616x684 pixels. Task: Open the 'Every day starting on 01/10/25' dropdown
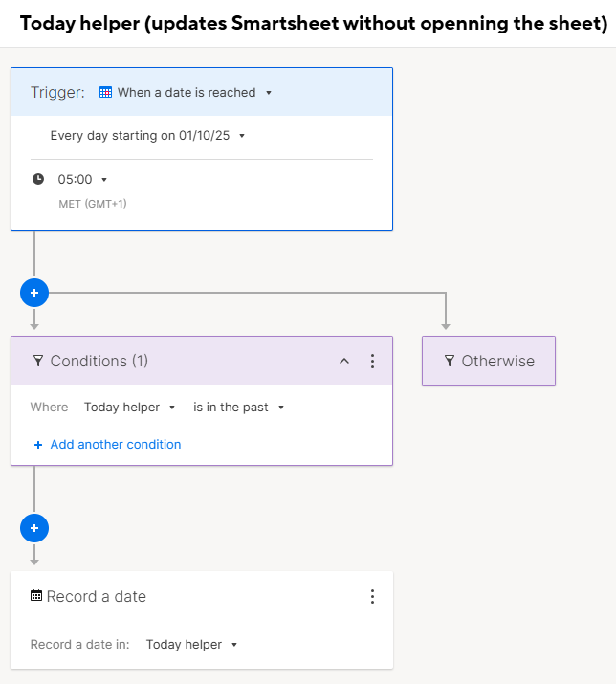click(x=147, y=136)
